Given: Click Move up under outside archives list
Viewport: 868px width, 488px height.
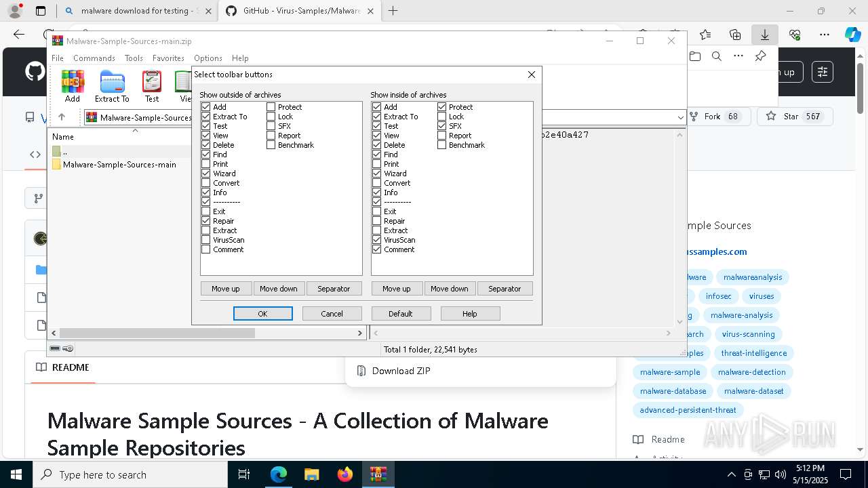Looking at the screenshot, I should [226, 289].
